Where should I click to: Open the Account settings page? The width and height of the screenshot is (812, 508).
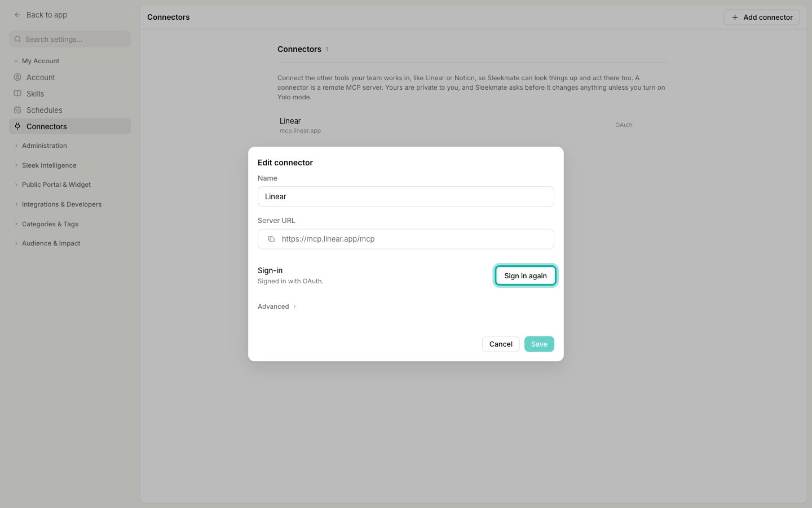point(70,77)
